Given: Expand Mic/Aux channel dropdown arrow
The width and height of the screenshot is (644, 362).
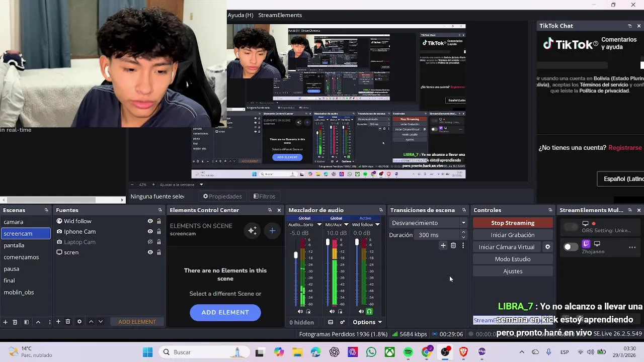Looking at the screenshot, I should (x=346, y=225).
